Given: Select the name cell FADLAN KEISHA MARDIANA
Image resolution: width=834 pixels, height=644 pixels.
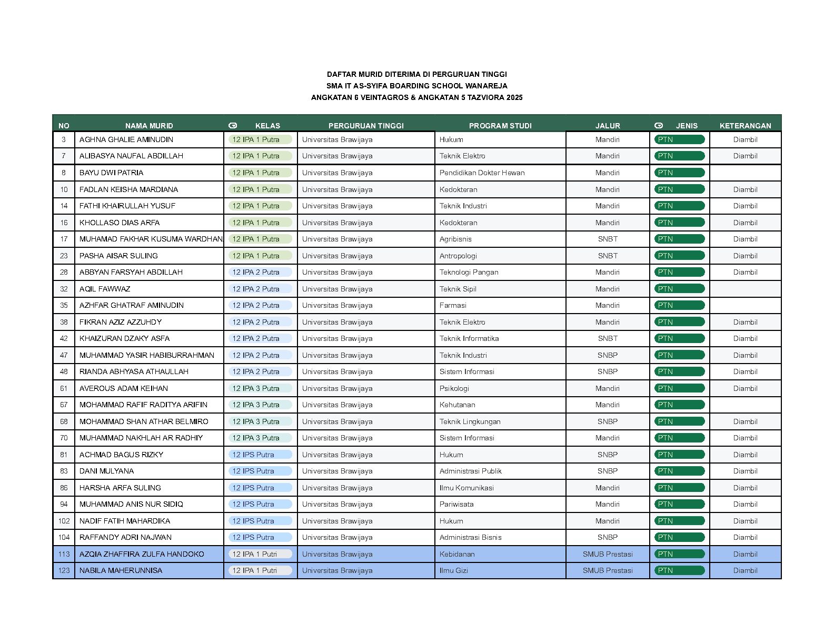Looking at the screenshot, I should (129, 190).
